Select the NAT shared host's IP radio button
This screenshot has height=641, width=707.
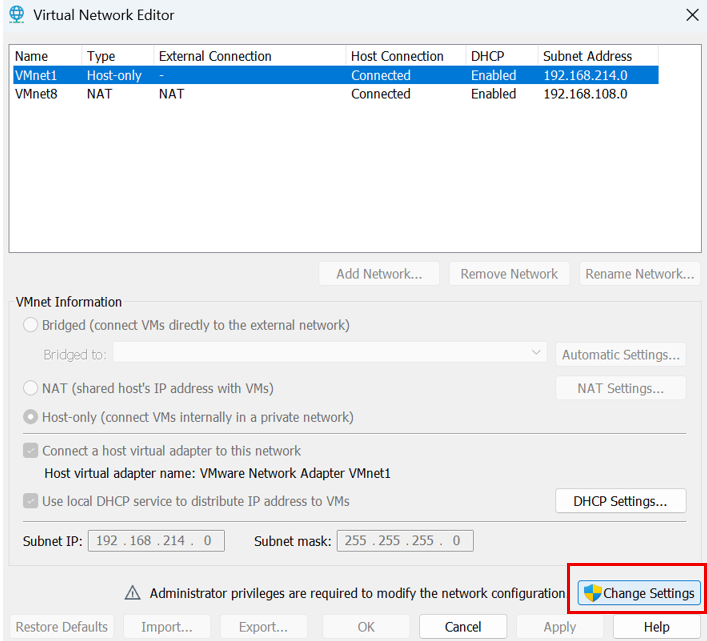(30, 388)
